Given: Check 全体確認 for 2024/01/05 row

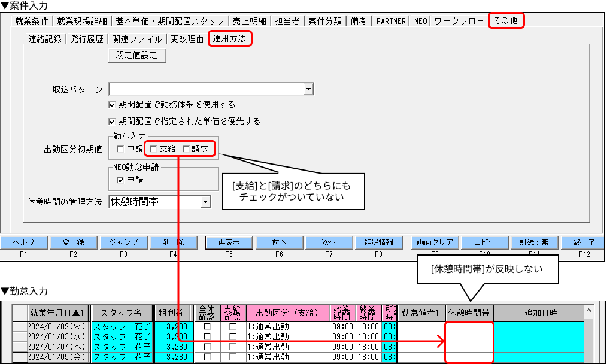Looking at the screenshot, I should (x=207, y=357).
